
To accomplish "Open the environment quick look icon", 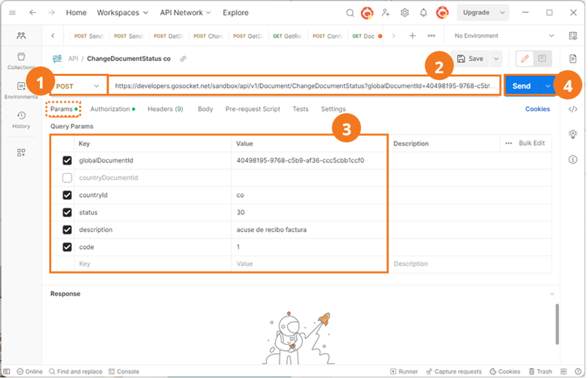I will [x=573, y=36].
